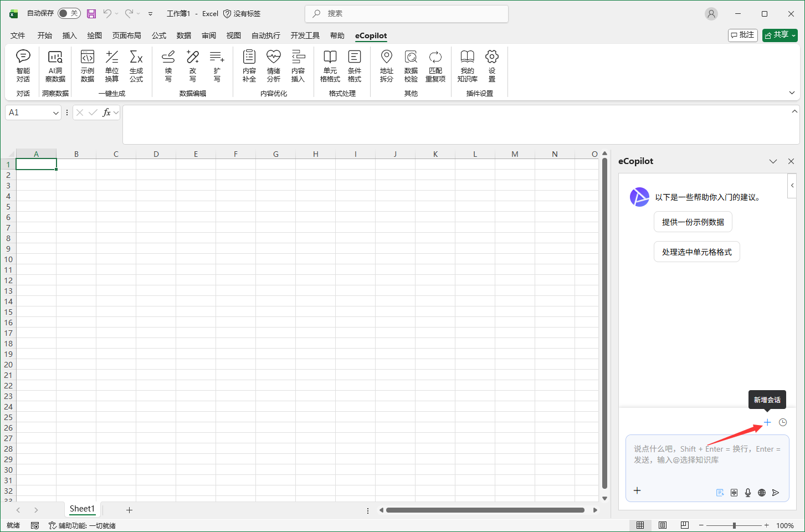
Task: Collapse the ribbon using the chevron
Action: point(792,93)
